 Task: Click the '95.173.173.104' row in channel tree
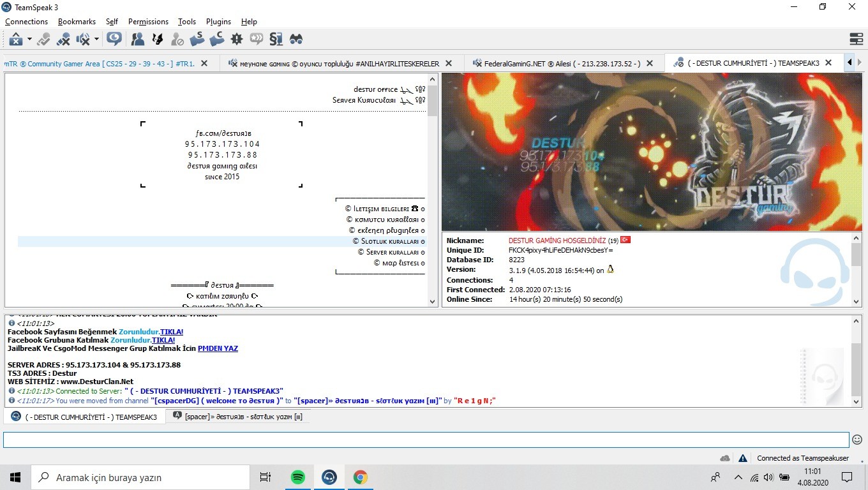(x=223, y=144)
